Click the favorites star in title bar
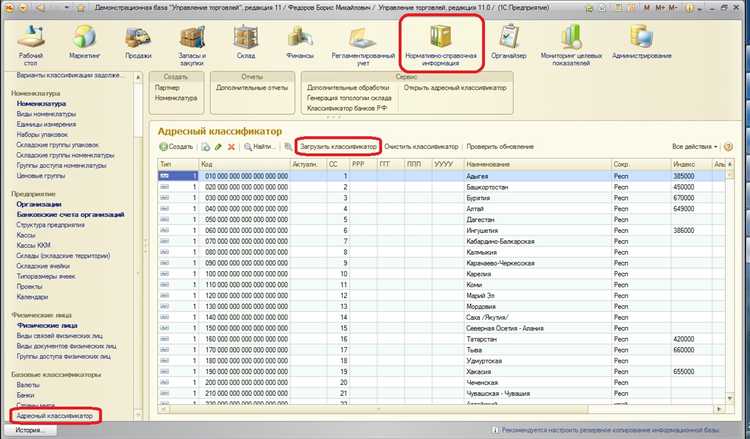 coord(81,8)
